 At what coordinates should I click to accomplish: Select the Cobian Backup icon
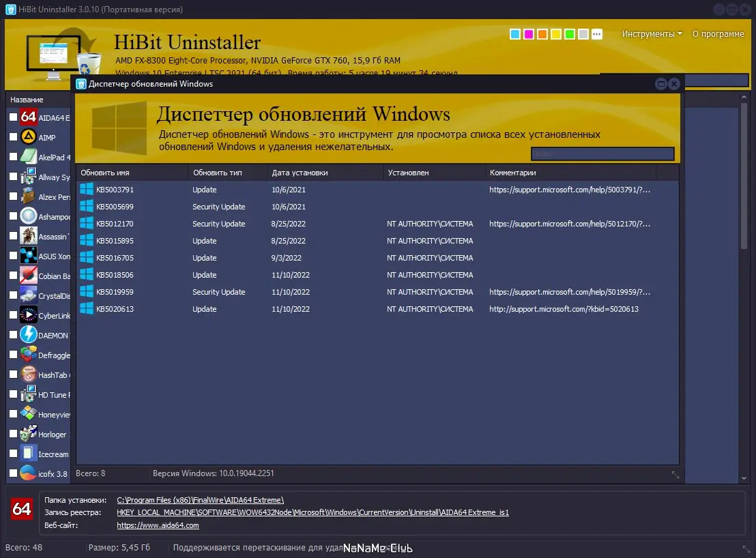[x=29, y=275]
